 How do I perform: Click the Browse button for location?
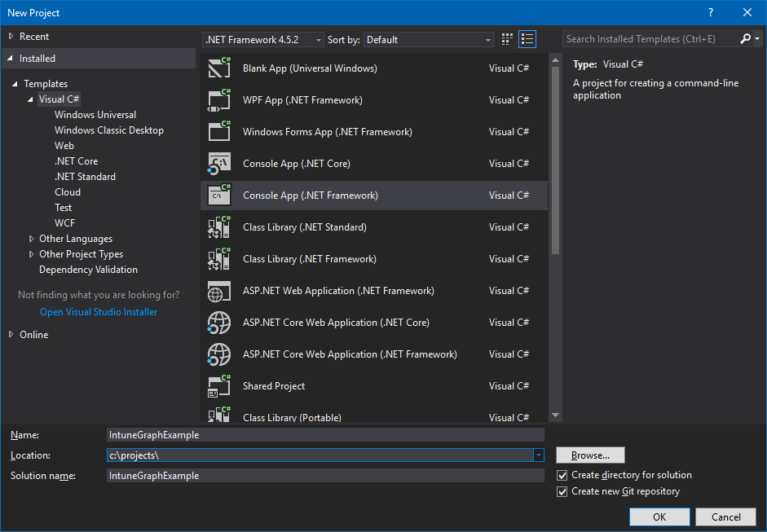pyautogui.click(x=589, y=455)
